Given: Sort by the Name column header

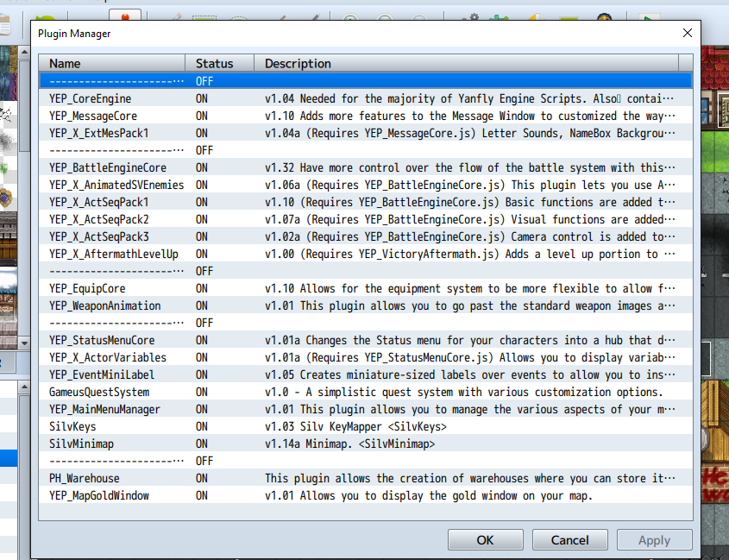Looking at the screenshot, I should tap(112, 63).
